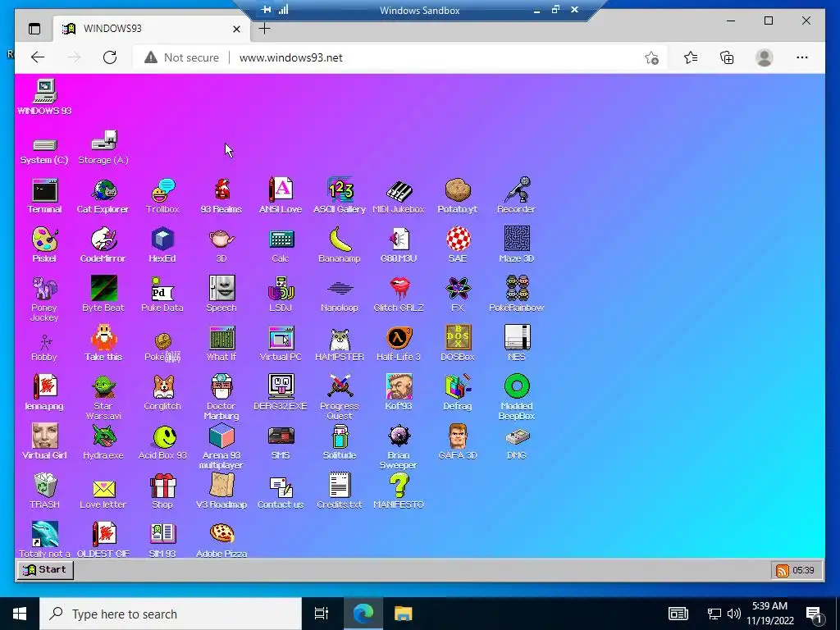Open Brian Sweeper icon
The image size is (840, 630).
point(399,447)
